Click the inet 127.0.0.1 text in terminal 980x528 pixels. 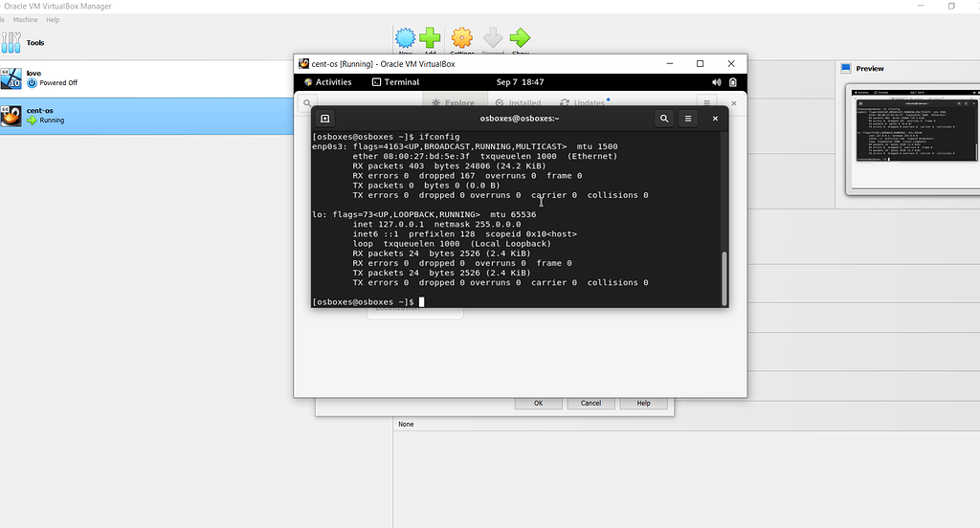point(389,225)
